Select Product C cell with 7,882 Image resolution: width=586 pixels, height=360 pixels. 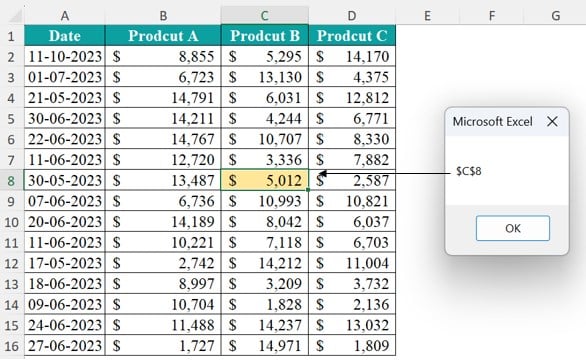[x=352, y=160]
